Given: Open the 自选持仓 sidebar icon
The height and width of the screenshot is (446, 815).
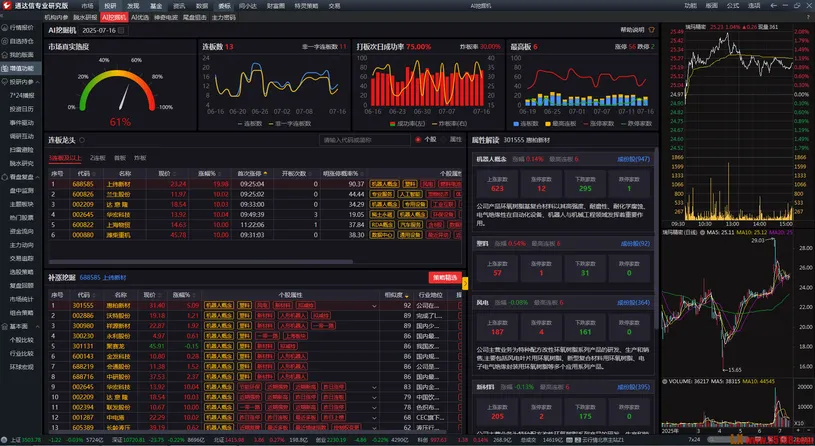Looking at the screenshot, I should coord(5,41).
